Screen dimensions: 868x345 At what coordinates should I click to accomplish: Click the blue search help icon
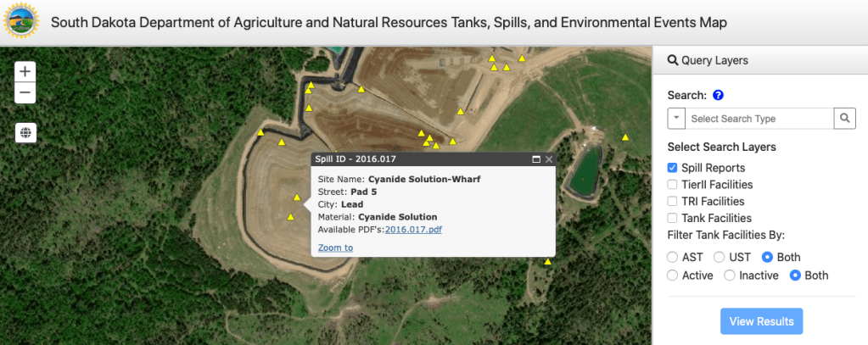click(x=718, y=96)
